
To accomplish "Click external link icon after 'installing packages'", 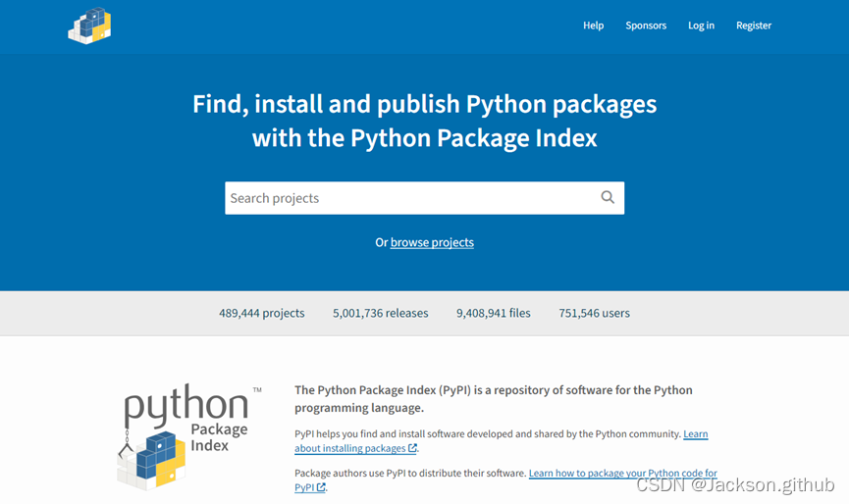I will pos(412,448).
